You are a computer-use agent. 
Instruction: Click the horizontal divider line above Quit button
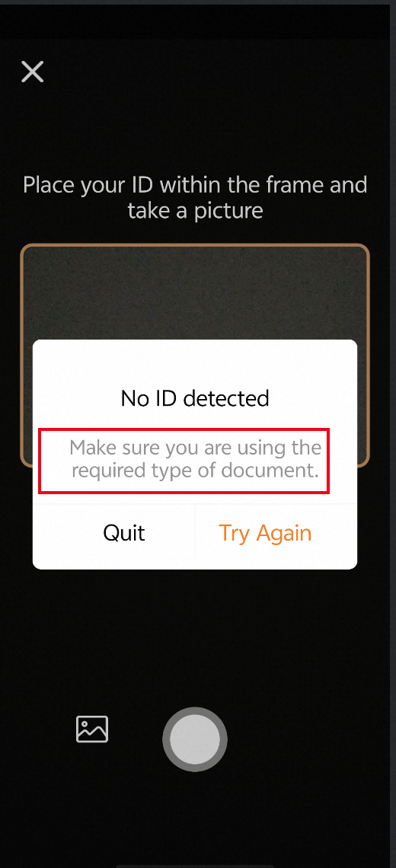click(x=195, y=504)
